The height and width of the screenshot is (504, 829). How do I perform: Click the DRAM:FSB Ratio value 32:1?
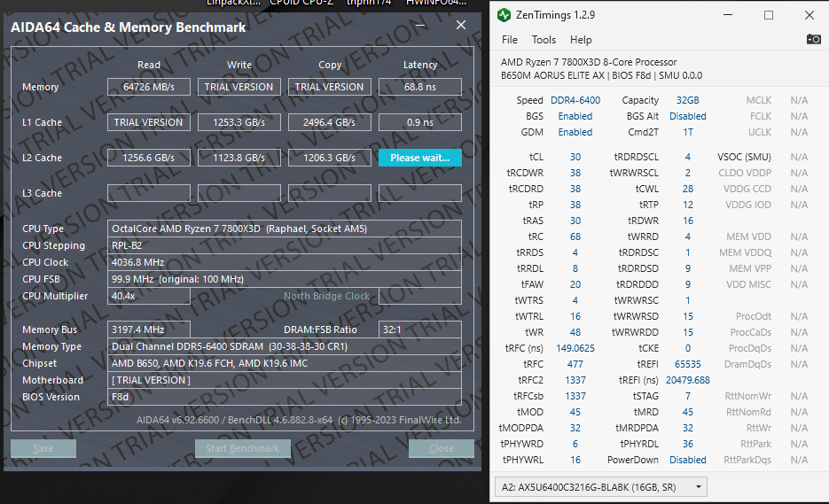[x=419, y=330]
